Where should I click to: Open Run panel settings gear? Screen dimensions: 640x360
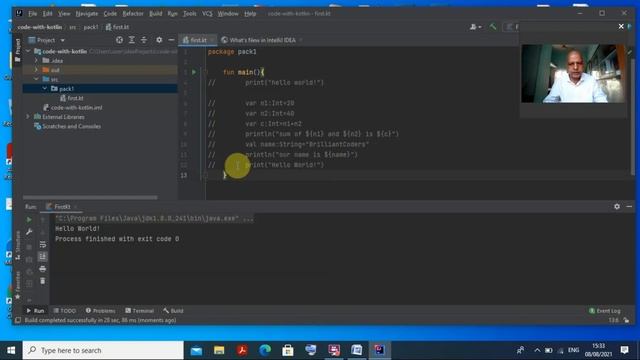617,207
